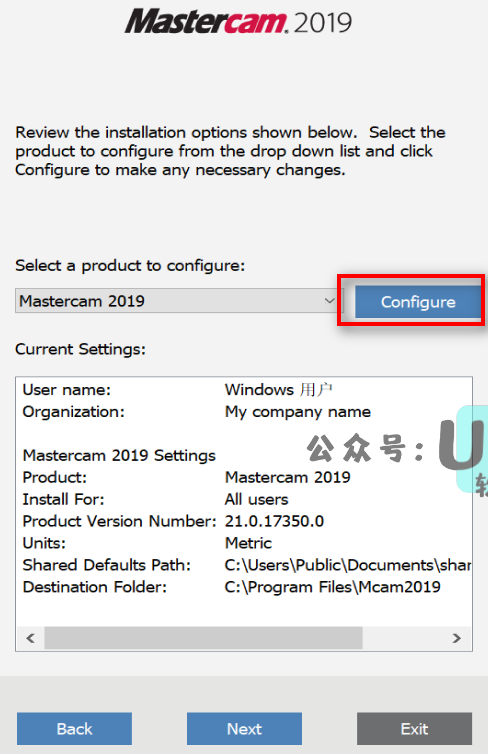Click the Mastercam 2019 logo
Screen dimensions: 488x754
[x=238, y=22]
